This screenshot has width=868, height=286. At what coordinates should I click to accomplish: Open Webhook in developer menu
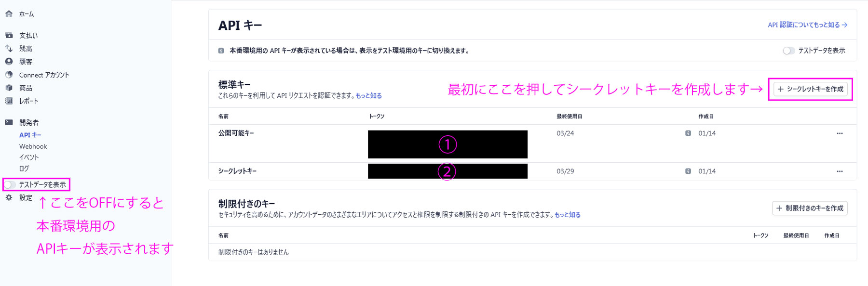33,146
